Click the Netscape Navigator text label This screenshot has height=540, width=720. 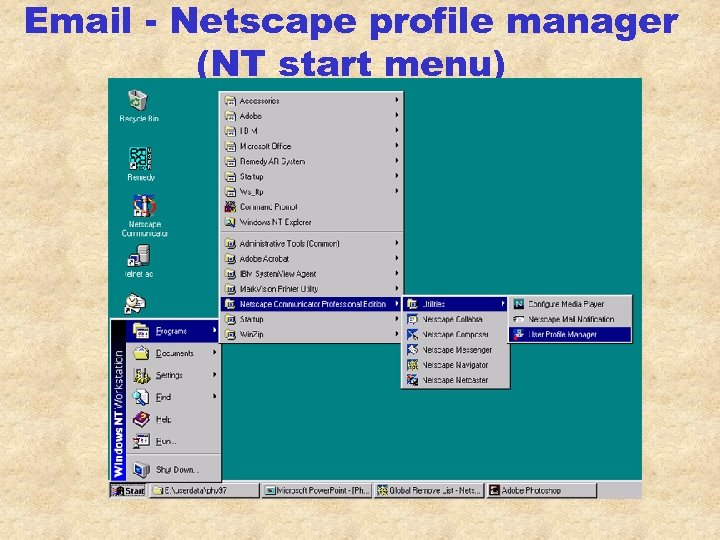coord(455,365)
